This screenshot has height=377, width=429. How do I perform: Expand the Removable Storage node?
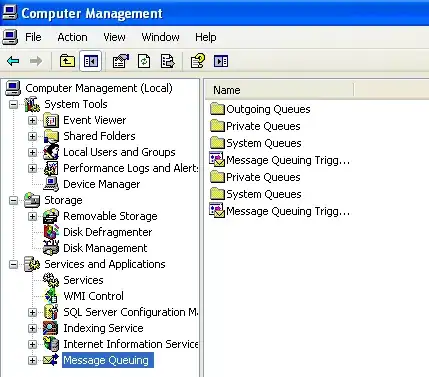pos(32,216)
